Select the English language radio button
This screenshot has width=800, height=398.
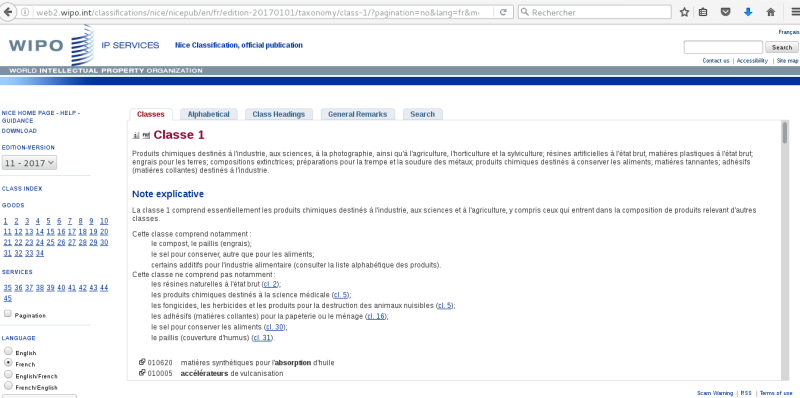(8, 351)
